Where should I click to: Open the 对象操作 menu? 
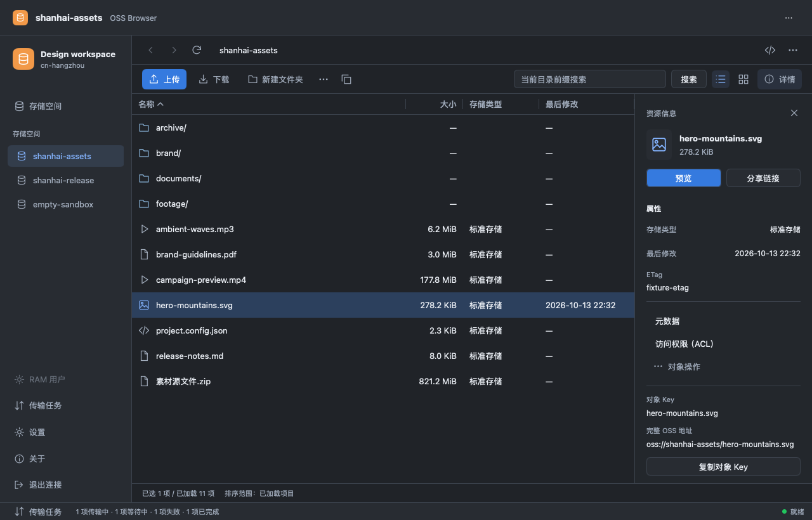point(677,367)
